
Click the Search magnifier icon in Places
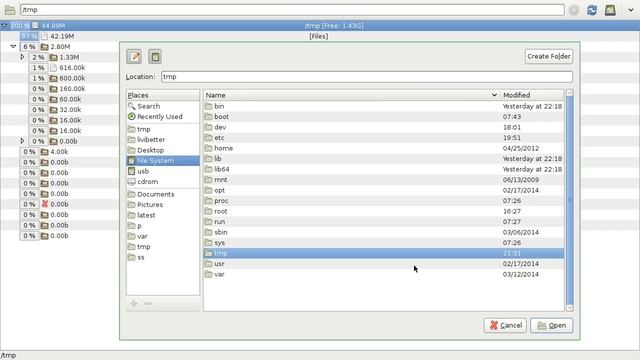[131, 106]
